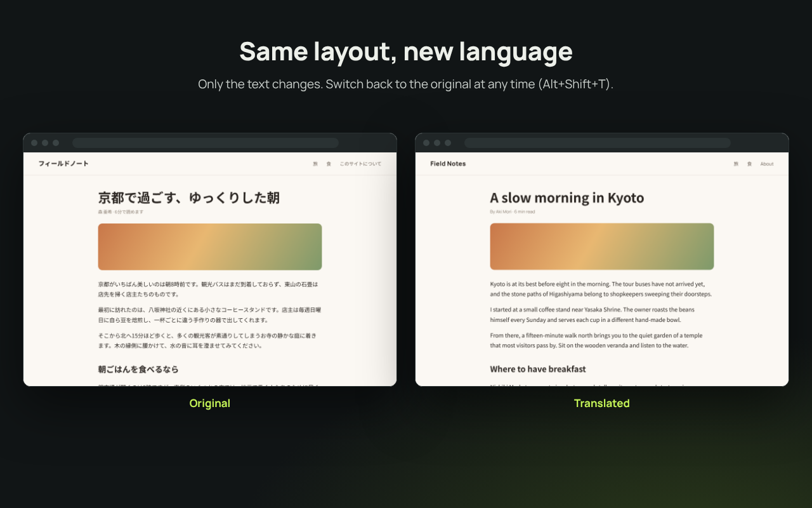Click the paragraph starting そこから北へ15分ほど

pyautogui.click(x=207, y=340)
